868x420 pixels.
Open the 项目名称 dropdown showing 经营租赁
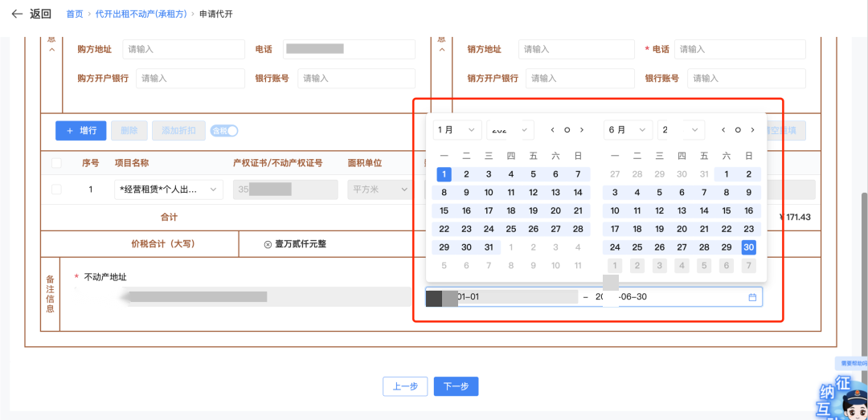click(x=169, y=190)
